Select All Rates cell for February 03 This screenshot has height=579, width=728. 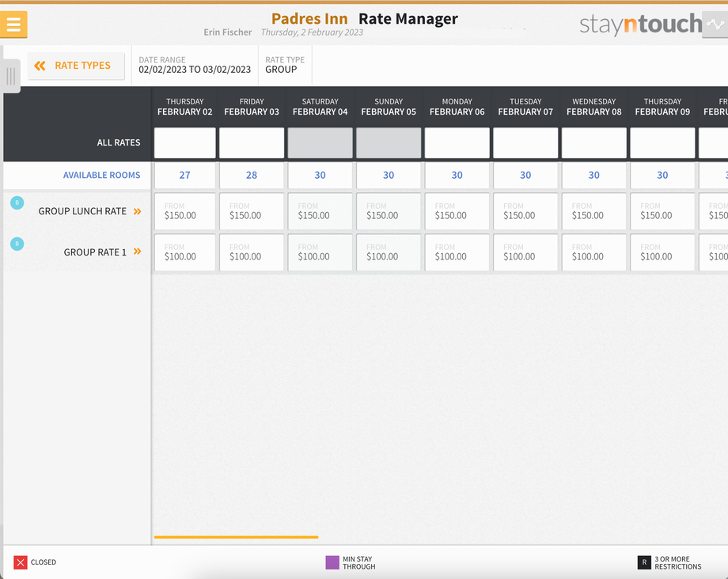click(x=252, y=143)
